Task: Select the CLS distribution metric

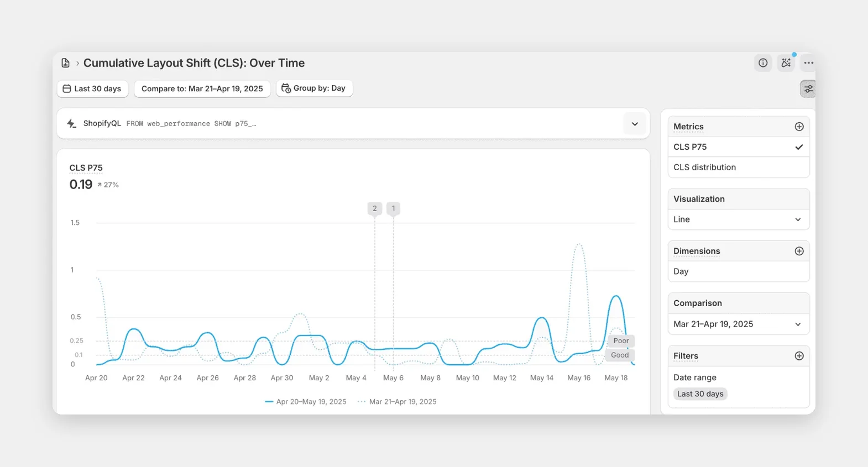Action: [x=739, y=167]
